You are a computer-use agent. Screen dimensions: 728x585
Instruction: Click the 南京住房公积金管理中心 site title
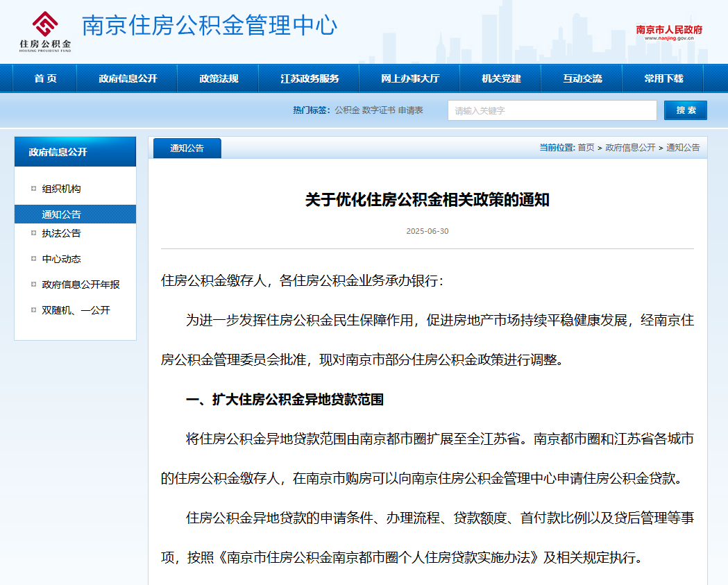210,26
